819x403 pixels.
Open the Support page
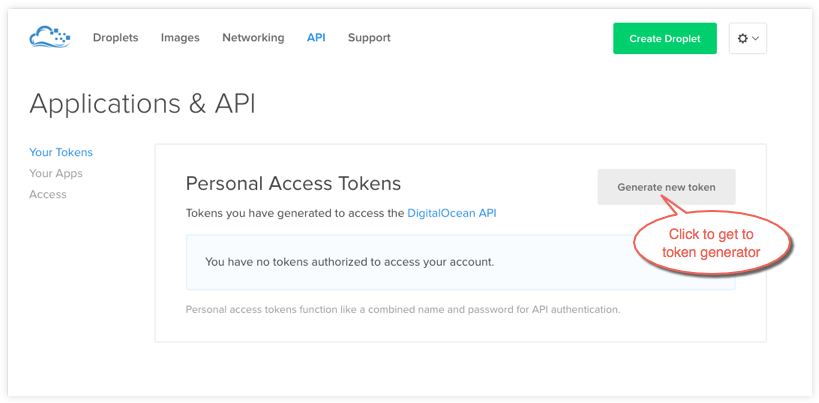369,38
